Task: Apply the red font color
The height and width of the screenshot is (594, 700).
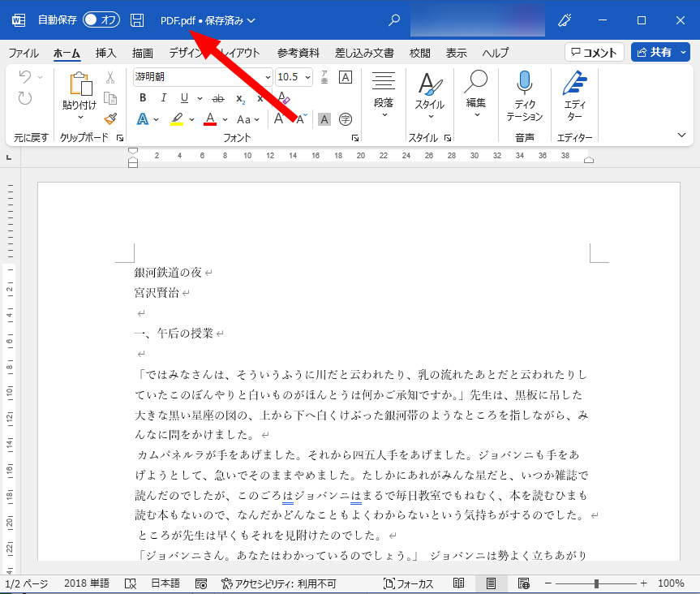Action: point(210,119)
